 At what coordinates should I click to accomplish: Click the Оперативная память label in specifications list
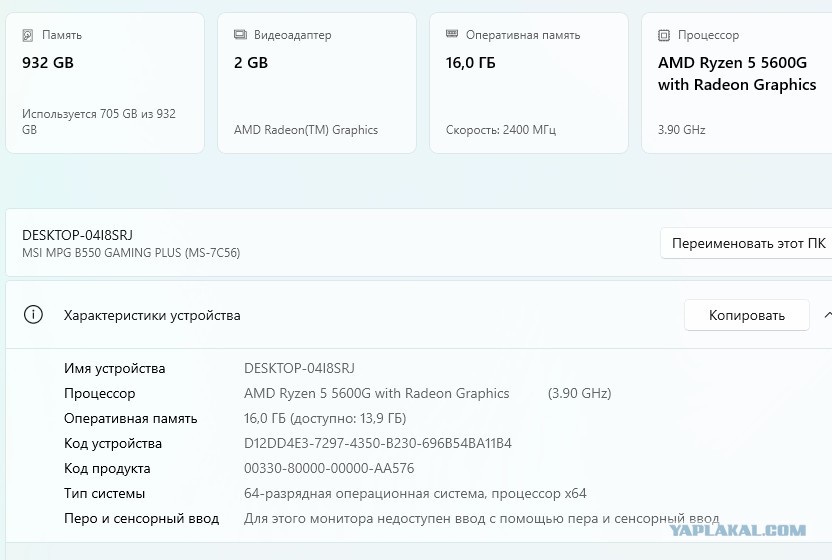(131, 418)
